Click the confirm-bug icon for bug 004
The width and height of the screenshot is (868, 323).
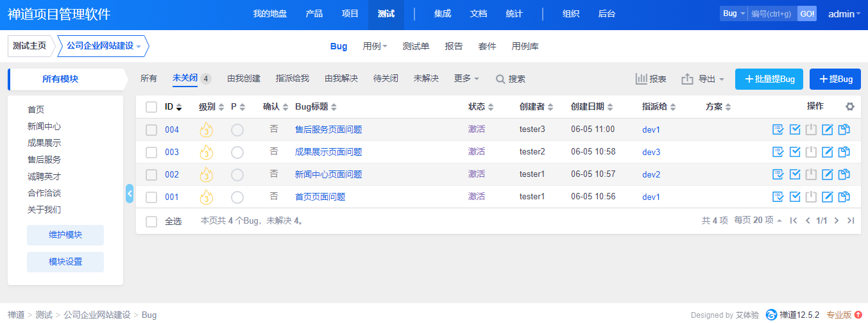(x=778, y=129)
